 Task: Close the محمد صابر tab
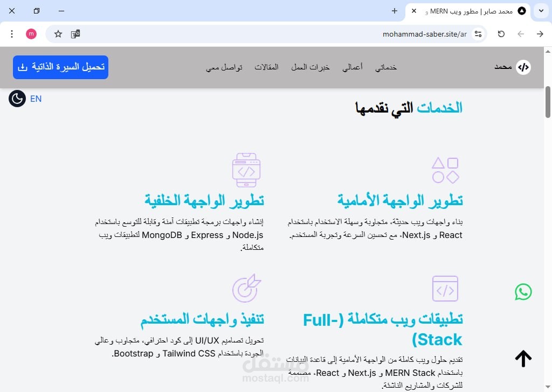(x=414, y=11)
